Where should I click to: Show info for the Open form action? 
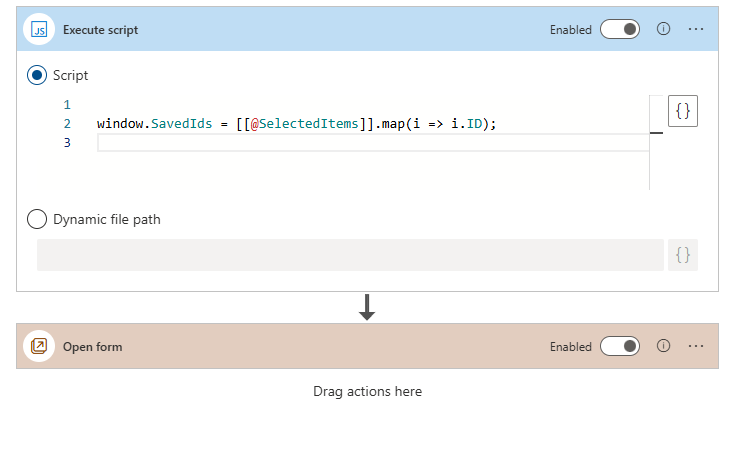point(662,347)
